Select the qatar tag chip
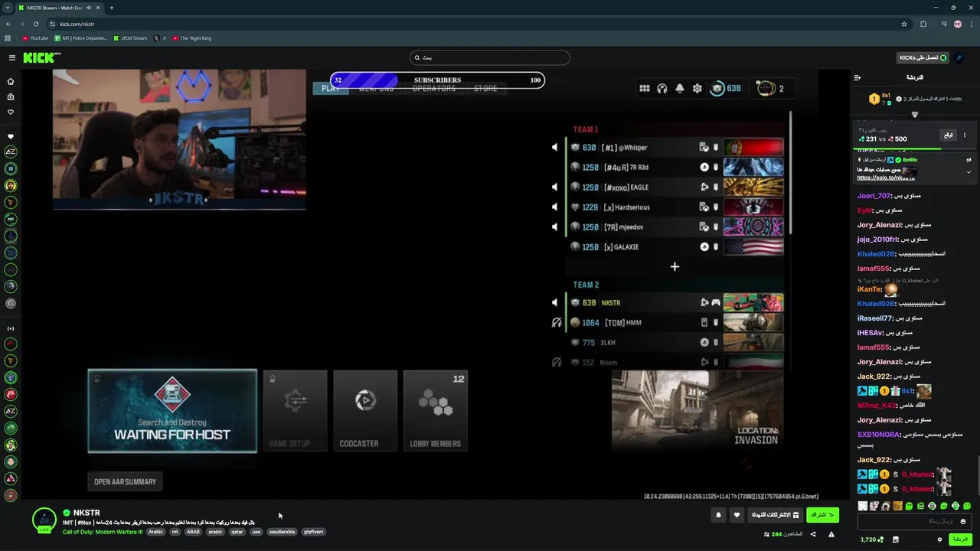The width and height of the screenshot is (980, 551). point(237,532)
